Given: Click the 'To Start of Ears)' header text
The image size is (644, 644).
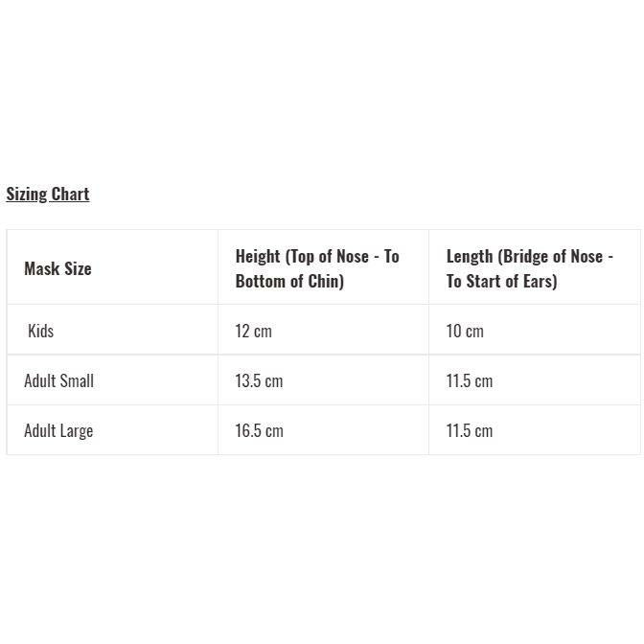Looking at the screenshot, I should (501, 281).
